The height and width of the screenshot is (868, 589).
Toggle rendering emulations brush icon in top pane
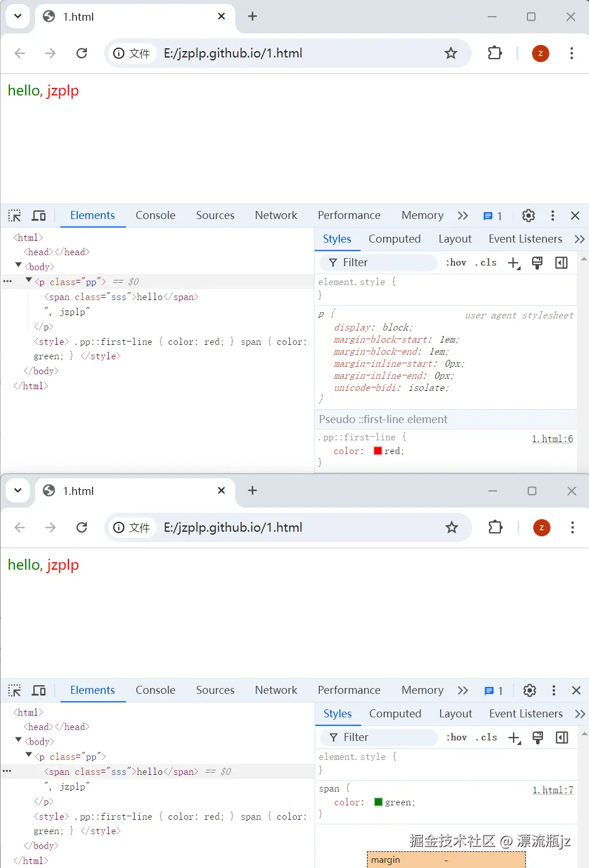click(537, 263)
